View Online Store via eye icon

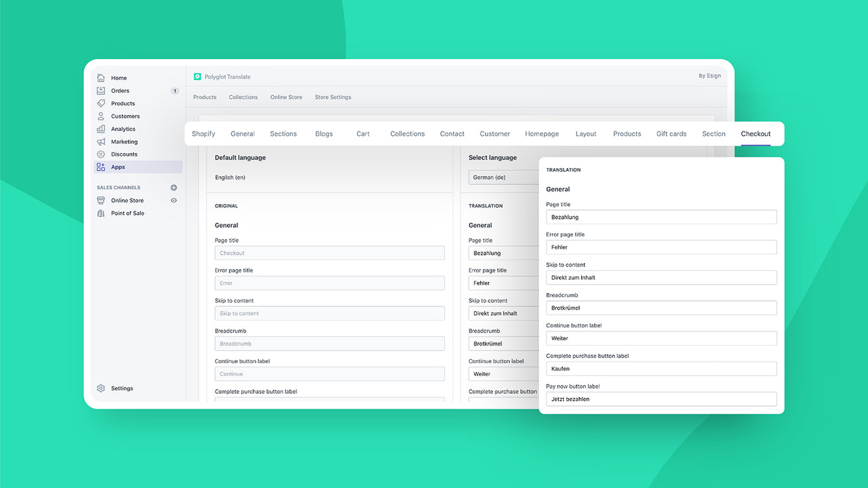tap(174, 201)
